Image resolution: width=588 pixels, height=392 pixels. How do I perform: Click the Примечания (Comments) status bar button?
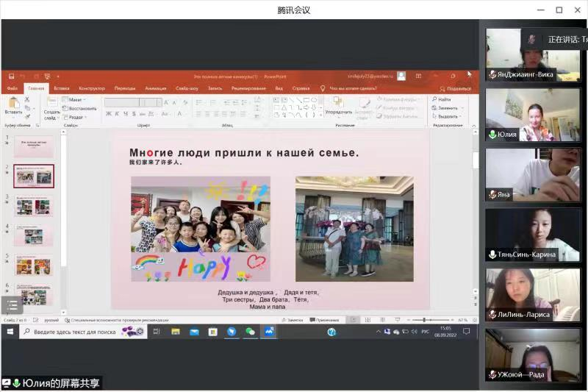point(324,320)
